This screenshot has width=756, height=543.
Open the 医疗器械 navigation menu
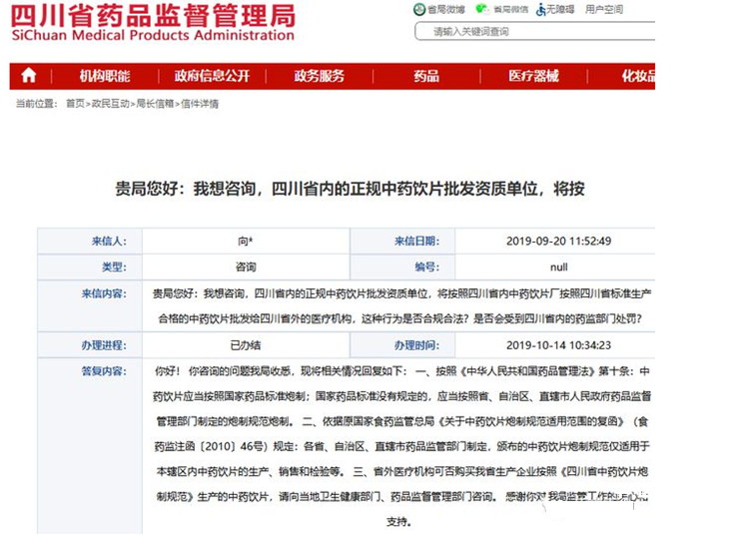(533, 76)
